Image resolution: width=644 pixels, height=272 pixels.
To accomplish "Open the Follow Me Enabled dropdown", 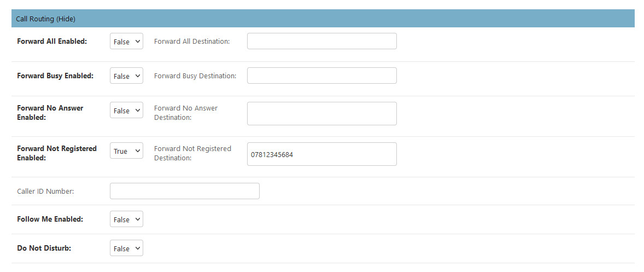I will click(126, 219).
